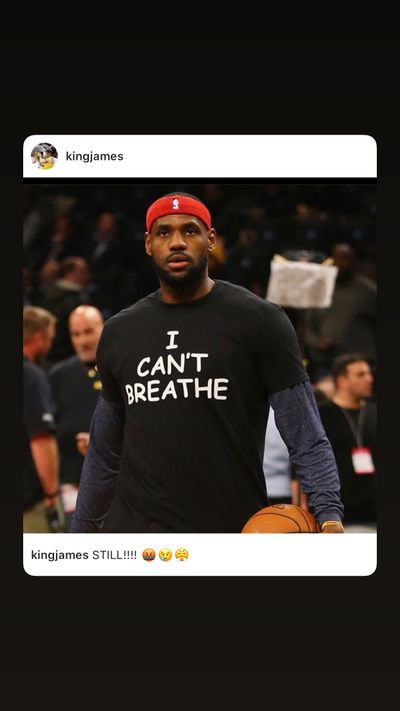The height and width of the screenshot is (711, 400).
Task: Click the kingjames username in post header
Action: [94, 156]
